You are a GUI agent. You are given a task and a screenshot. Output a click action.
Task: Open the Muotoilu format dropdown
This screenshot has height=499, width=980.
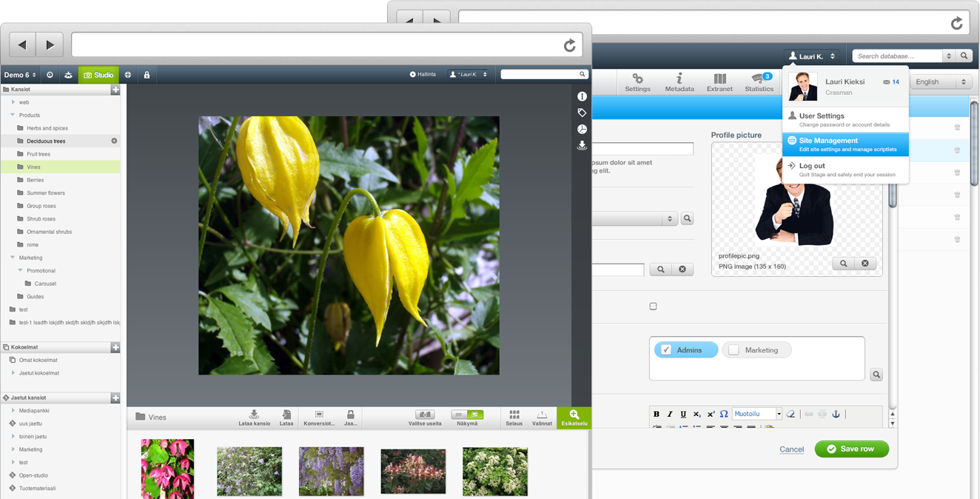[757, 414]
